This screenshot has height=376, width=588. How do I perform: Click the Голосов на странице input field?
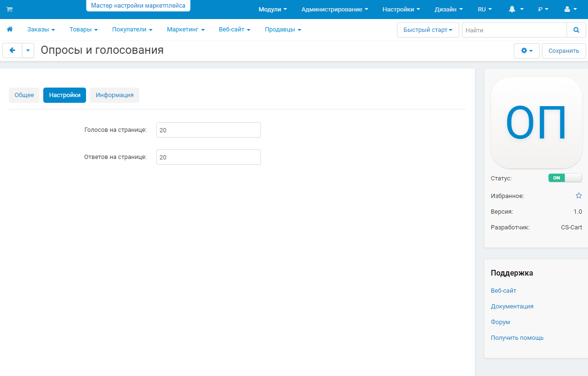[x=208, y=130]
